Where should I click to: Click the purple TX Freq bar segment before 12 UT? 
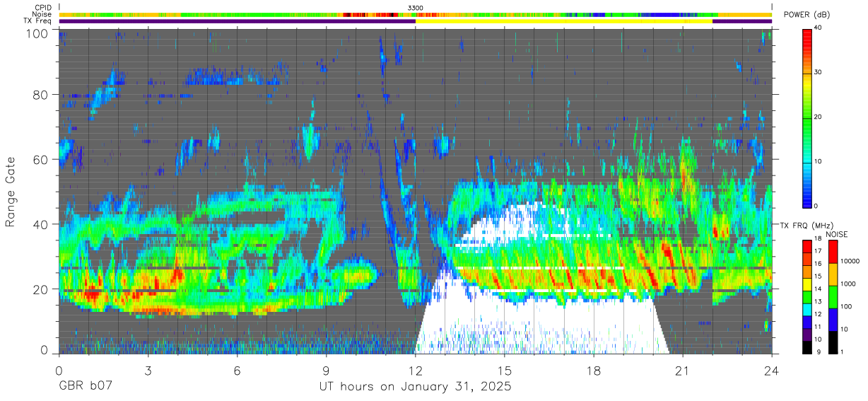click(237, 21)
